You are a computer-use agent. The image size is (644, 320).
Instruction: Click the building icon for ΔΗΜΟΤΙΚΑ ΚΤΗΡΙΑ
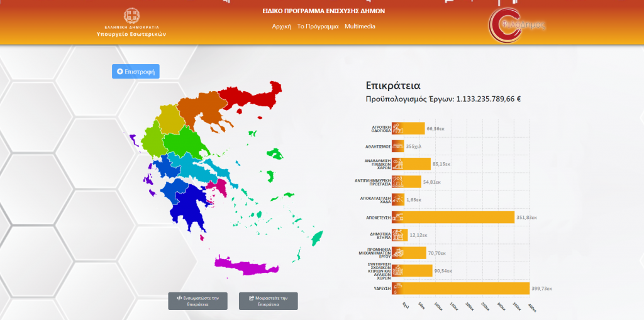397,235
